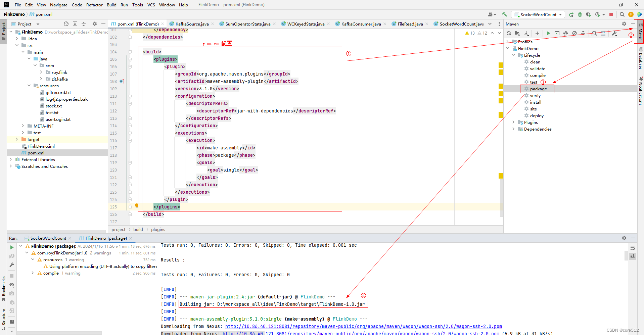
Task: Open Search Everywhere magnifier icon
Action: point(622,14)
